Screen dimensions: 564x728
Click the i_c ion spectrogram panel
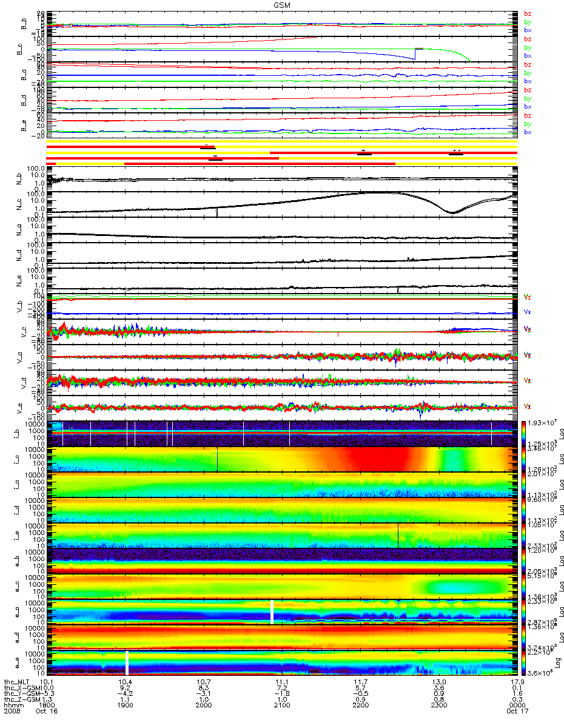click(x=282, y=459)
